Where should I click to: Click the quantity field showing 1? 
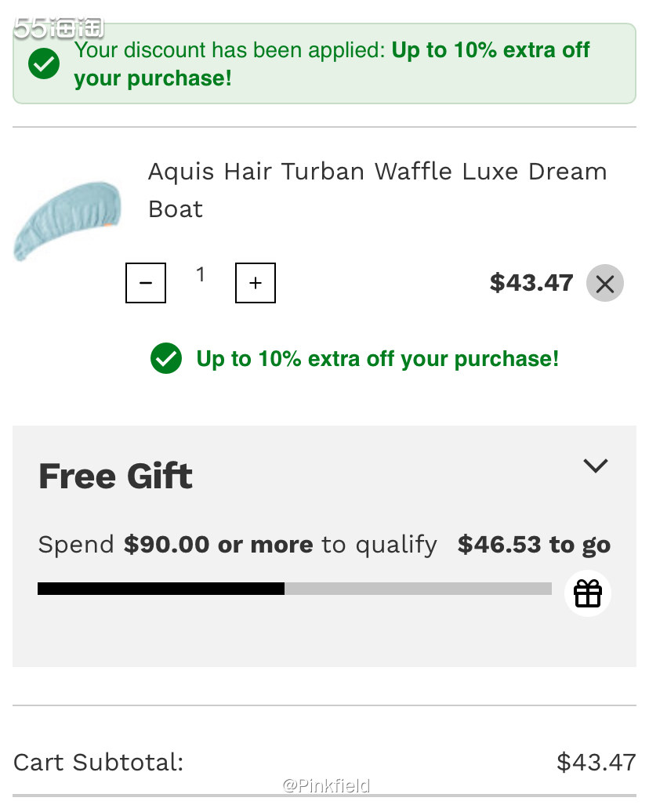201,274
